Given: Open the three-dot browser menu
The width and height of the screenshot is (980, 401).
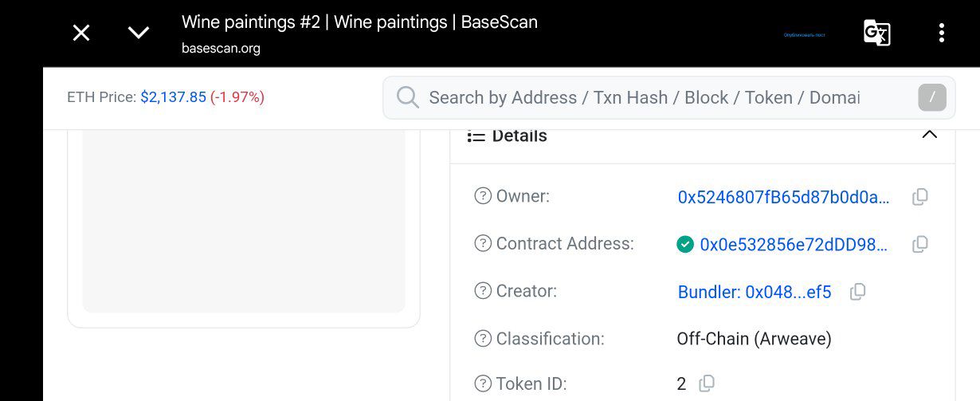Looking at the screenshot, I should pyautogui.click(x=942, y=33).
